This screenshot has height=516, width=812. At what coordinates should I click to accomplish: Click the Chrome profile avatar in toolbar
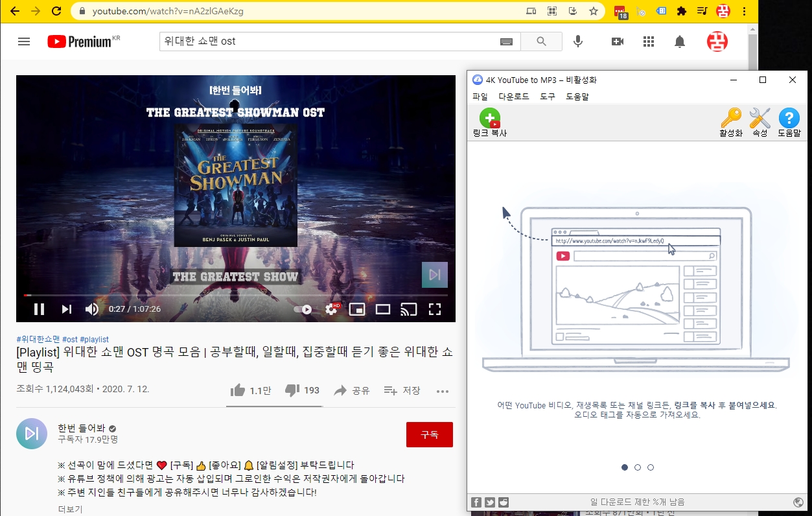point(723,11)
